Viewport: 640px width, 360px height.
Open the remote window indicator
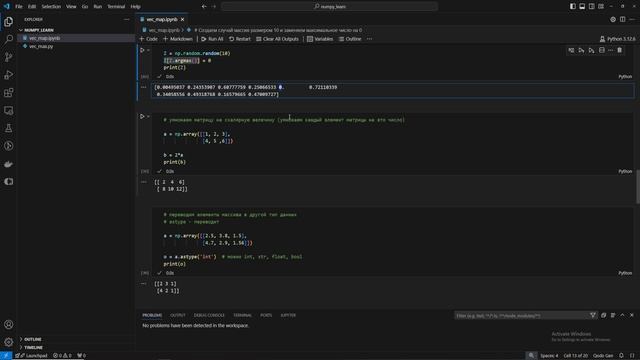click(x=6, y=356)
